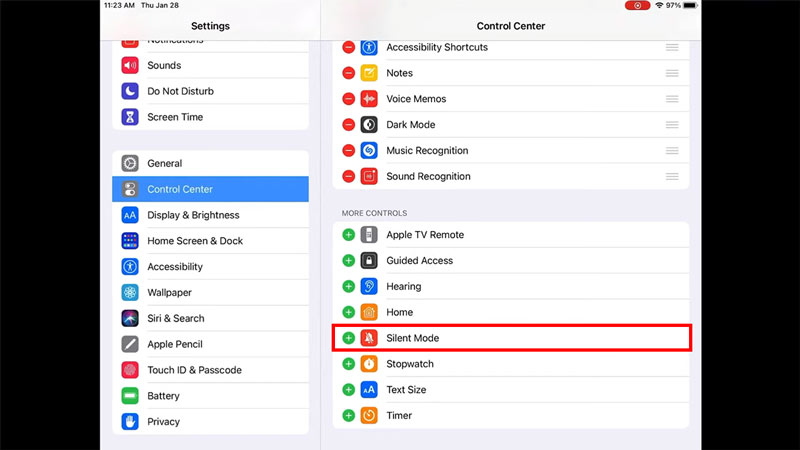Add Silent Mode with plus button
The height and width of the screenshot is (450, 800).
pyautogui.click(x=348, y=338)
